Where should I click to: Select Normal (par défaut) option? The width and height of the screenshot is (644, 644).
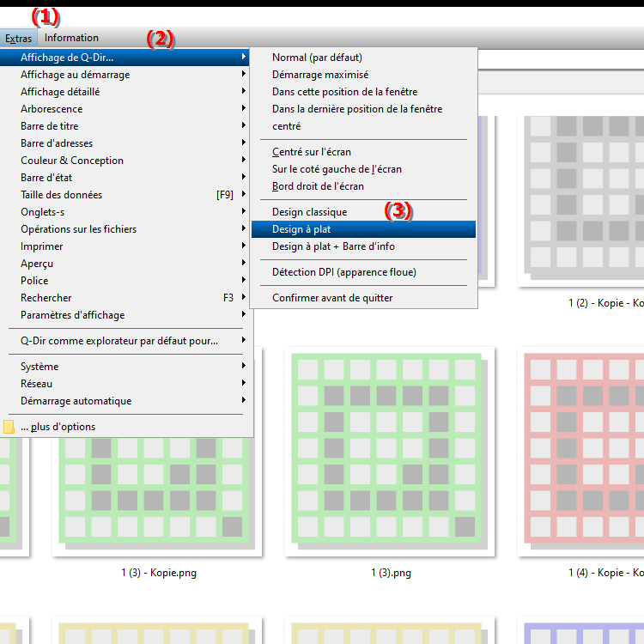pyautogui.click(x=363, y=58)
